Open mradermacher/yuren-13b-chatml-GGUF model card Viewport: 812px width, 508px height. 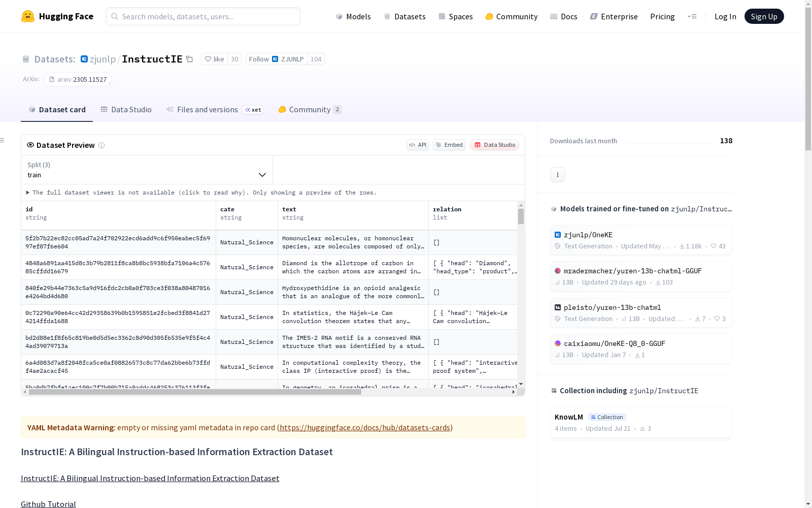pos(641,276)
